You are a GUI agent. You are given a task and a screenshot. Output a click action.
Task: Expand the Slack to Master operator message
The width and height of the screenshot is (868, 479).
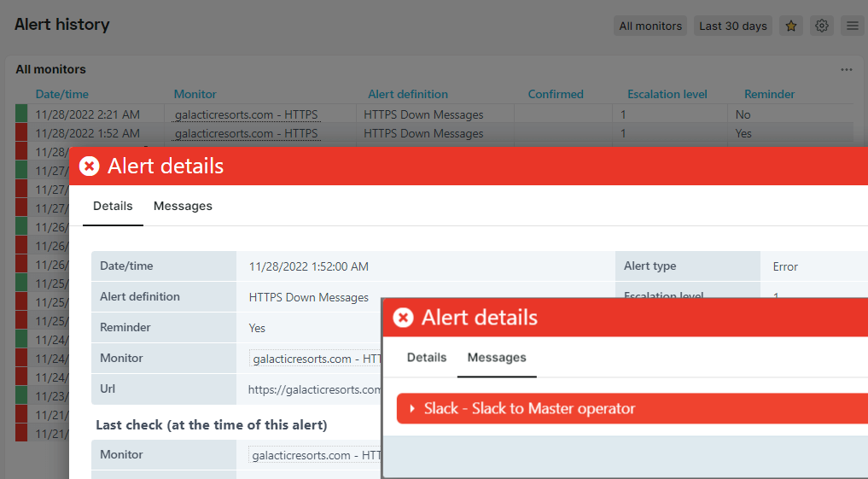pyautogui.click(x=632, y=409)
